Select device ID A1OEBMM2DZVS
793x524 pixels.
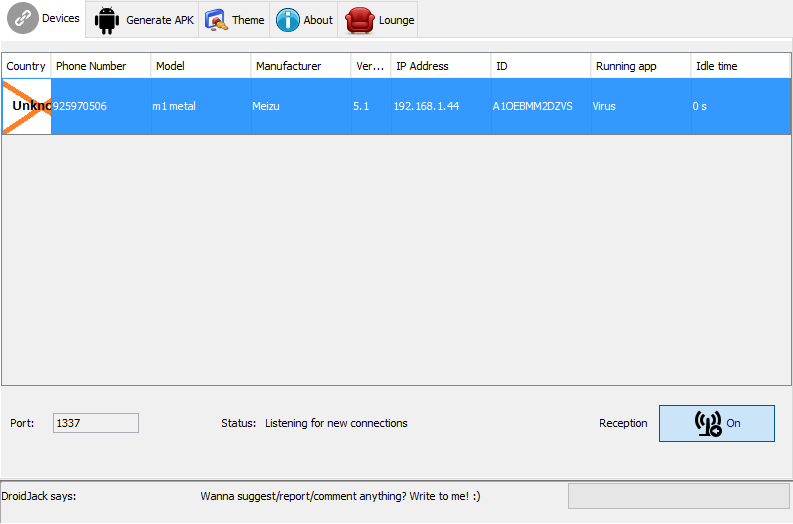[541, 106]
